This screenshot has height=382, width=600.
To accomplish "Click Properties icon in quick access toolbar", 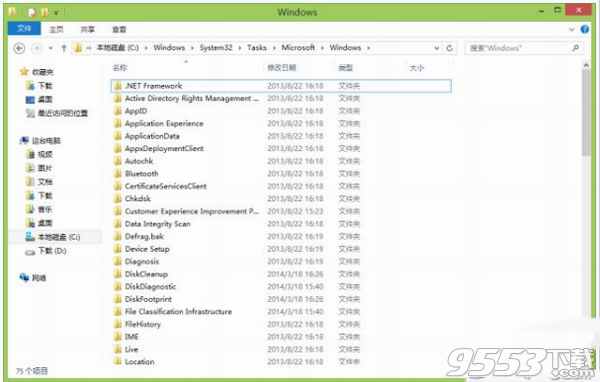I will tap(32, 13).
